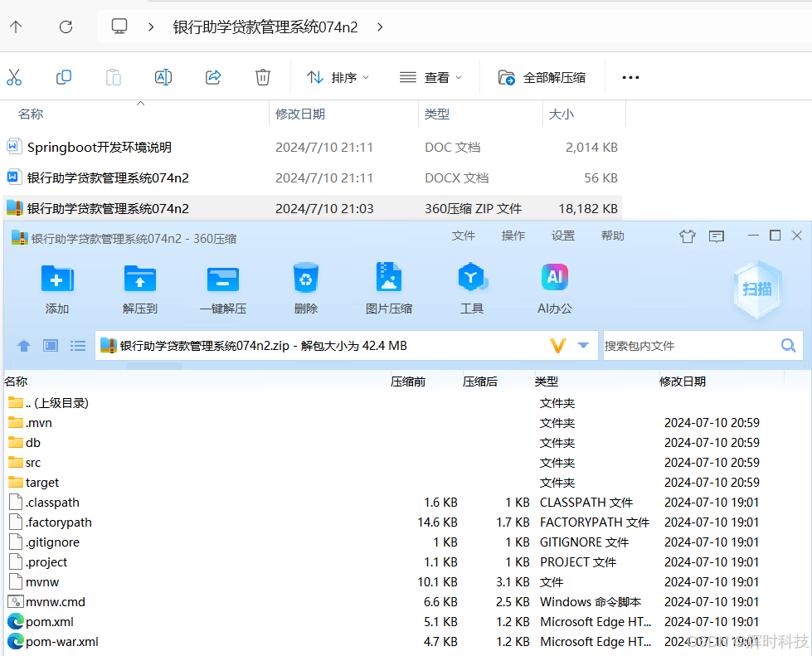Select the mvnw file without extension

(34, 582)
